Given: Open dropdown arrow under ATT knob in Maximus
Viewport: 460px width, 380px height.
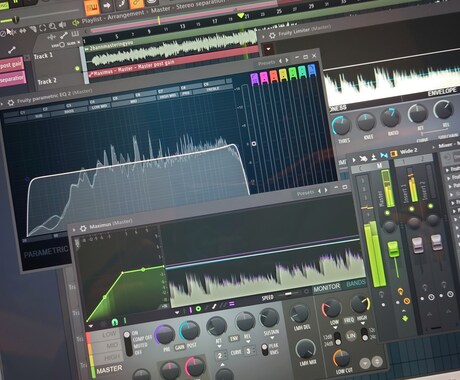Looking at the screenshot, I should 220,346.
